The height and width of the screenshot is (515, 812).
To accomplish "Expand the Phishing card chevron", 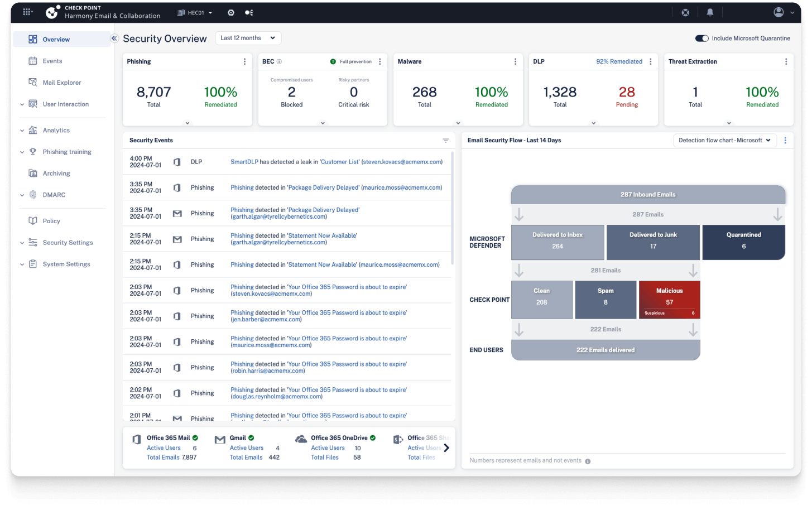I will point(188,123).
